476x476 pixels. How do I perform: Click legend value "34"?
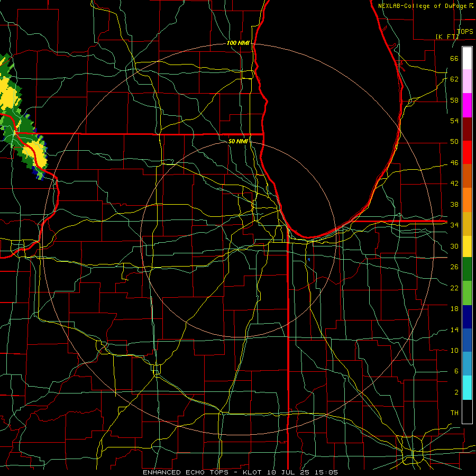coord(454,225)
